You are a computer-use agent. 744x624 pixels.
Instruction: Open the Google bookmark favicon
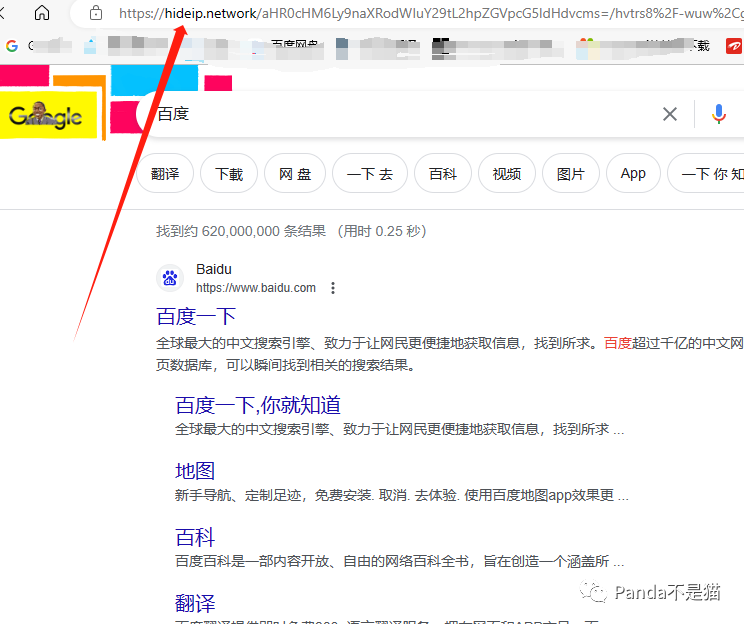coord(12,46)
